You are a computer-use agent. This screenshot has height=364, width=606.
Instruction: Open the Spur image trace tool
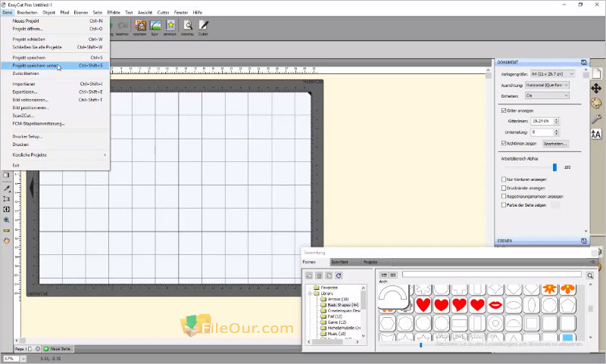(155, 26)
